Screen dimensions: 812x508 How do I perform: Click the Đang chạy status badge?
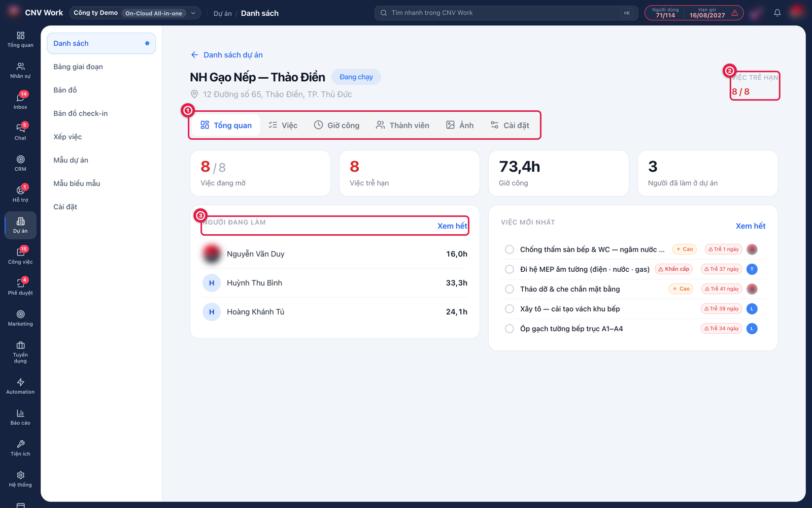click(356, 77)
